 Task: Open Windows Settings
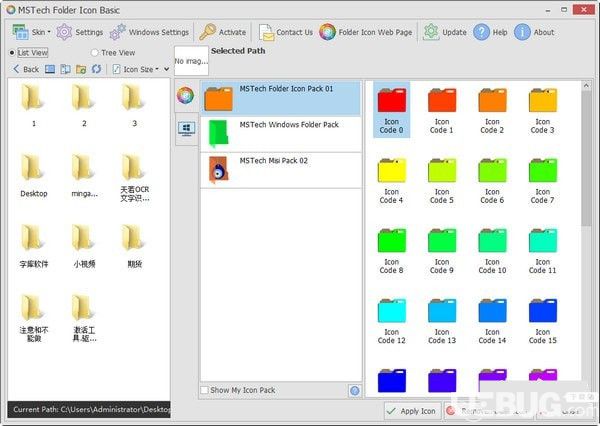click(150, 32)
